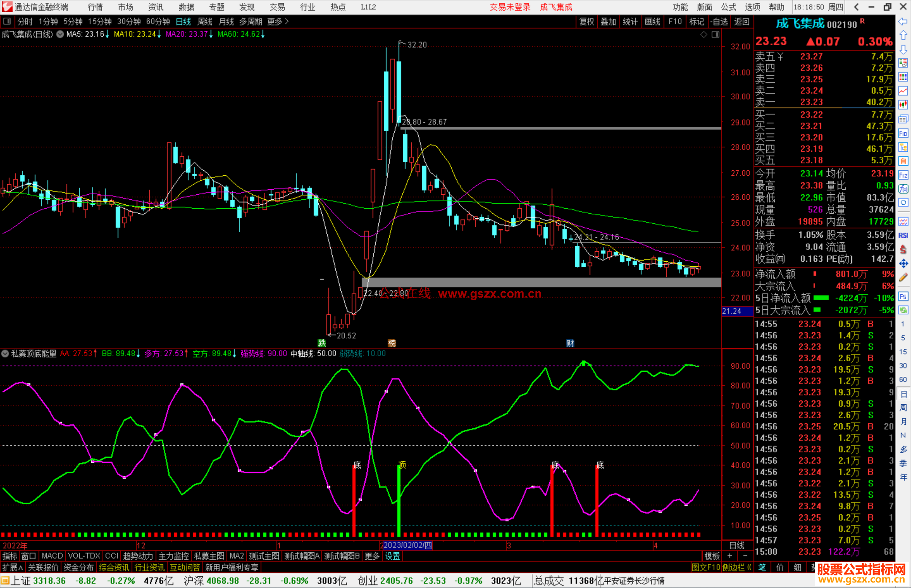Click the F12 sidebar icon
The image size is (911, 588).
(x=903, y=175)
